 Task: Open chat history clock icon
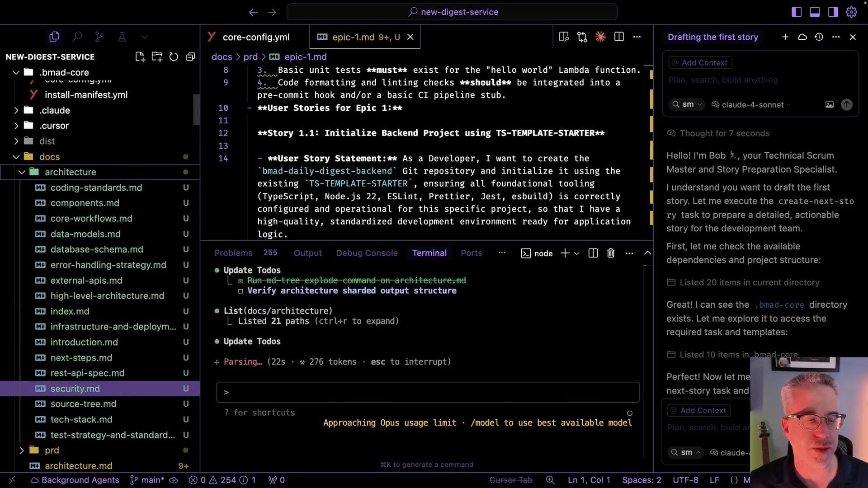tap(819, 37)
